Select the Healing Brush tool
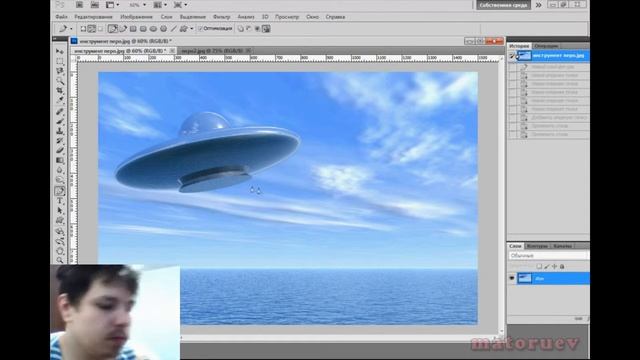Screen dimensions: 640x360 click(60, 112)
